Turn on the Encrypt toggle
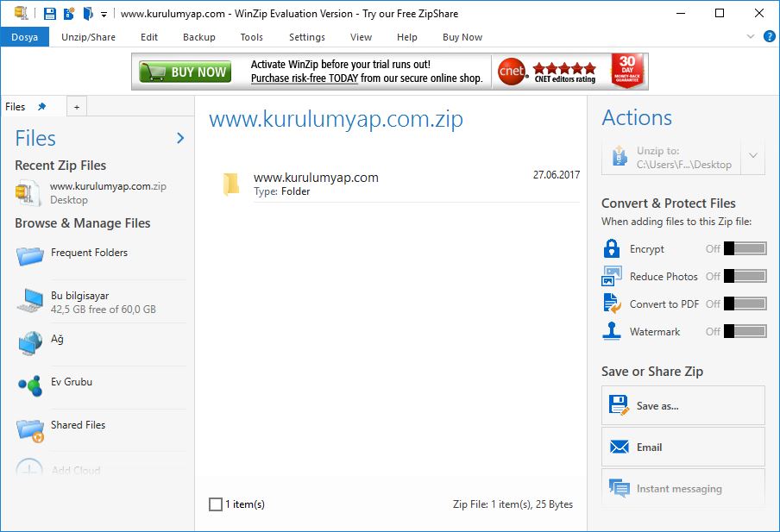The height and width of the screenshot is (532, 780). 745,248
